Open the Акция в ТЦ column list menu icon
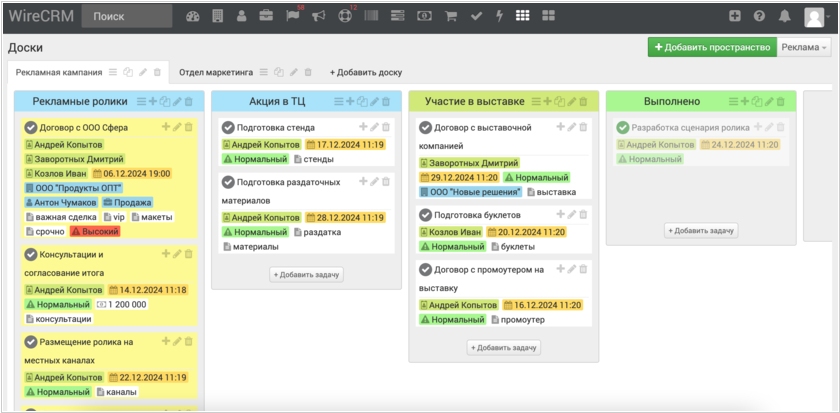Image resolution: width=840 pixels, height=413 pixels. coord(339,101)
